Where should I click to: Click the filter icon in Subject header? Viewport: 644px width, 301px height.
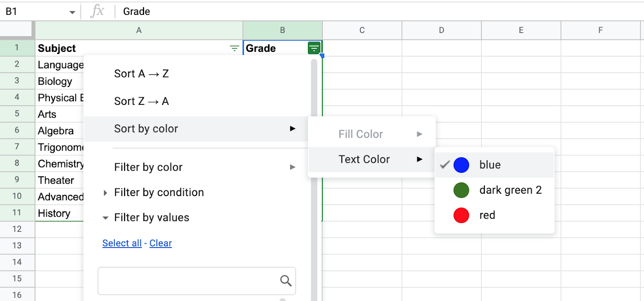click(x=234, y=49)
